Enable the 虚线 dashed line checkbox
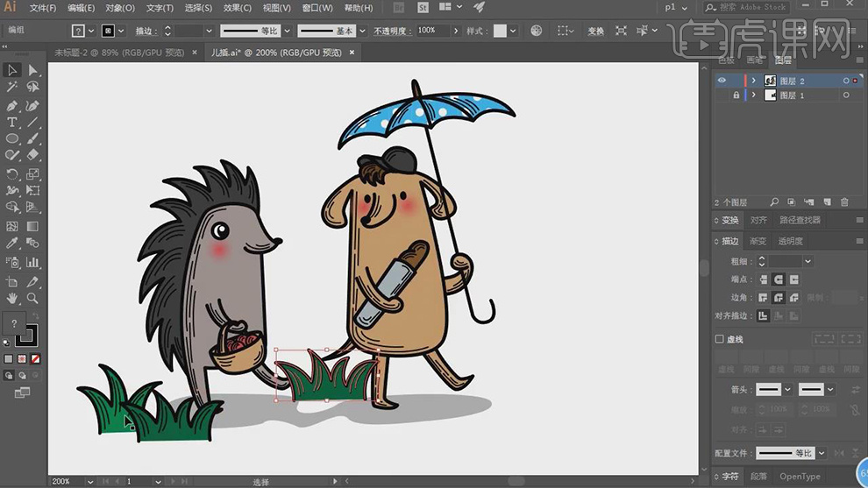This screenshot has height=488, width=868. (x=720, y=339)
